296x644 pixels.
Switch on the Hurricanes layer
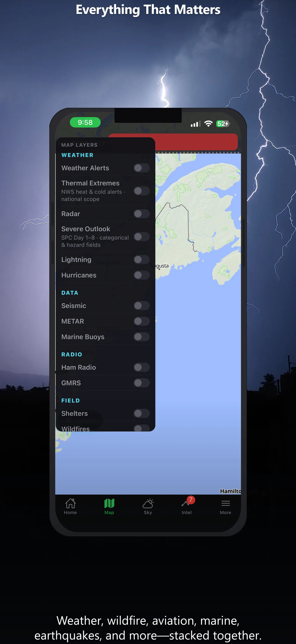(x=141, y=275)
